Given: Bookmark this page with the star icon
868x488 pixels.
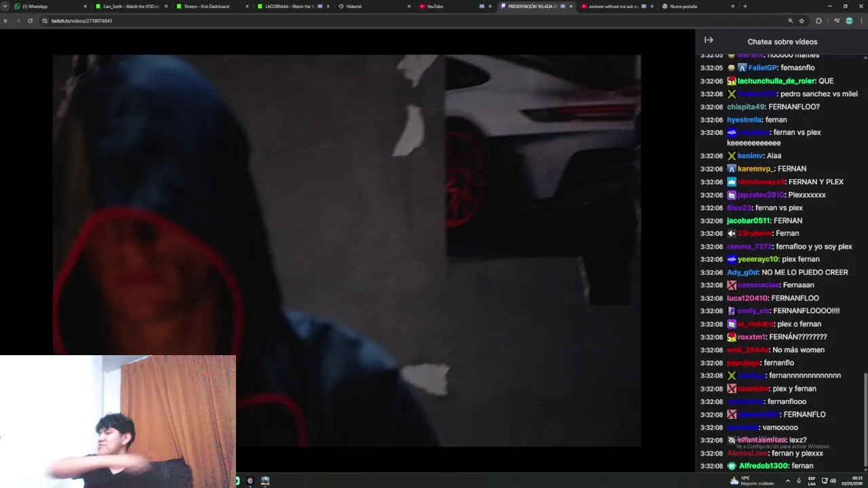Looking at the screenshot, I should [x=802, y=21].
